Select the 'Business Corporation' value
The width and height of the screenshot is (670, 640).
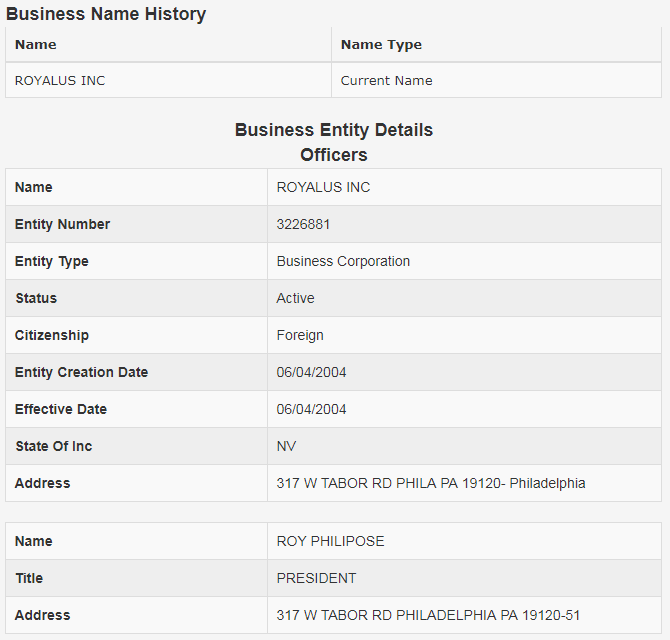pyautogui.click(x=343, y=261)
